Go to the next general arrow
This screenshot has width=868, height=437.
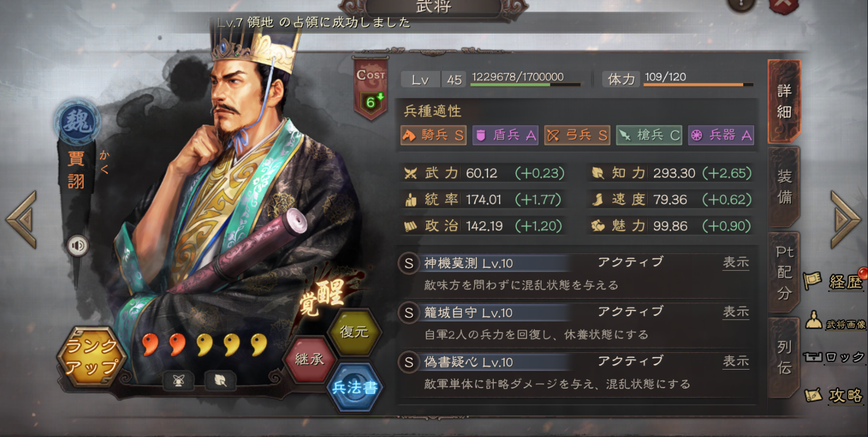(x=845, y=220)
